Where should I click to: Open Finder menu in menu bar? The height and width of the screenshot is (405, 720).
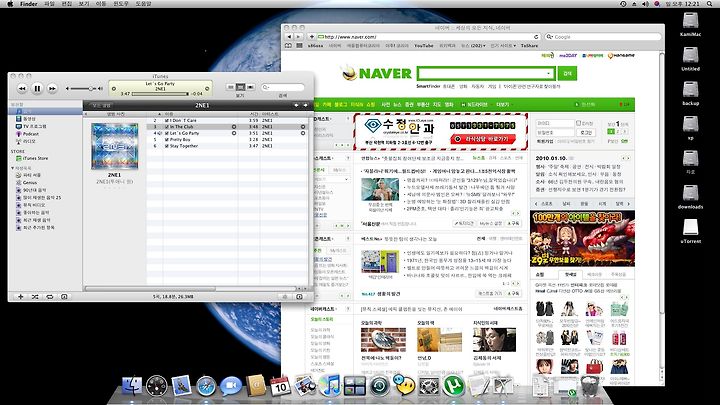[28, 4]
